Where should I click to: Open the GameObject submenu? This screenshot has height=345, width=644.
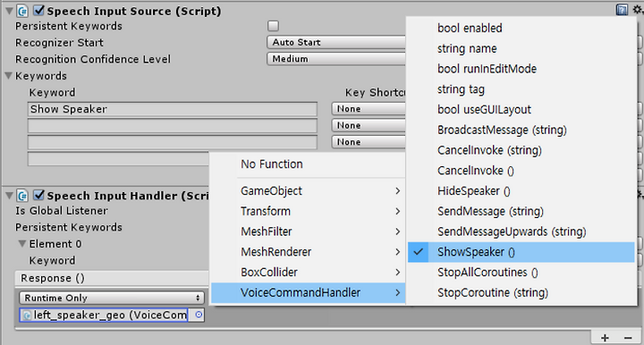click(308, 190)
